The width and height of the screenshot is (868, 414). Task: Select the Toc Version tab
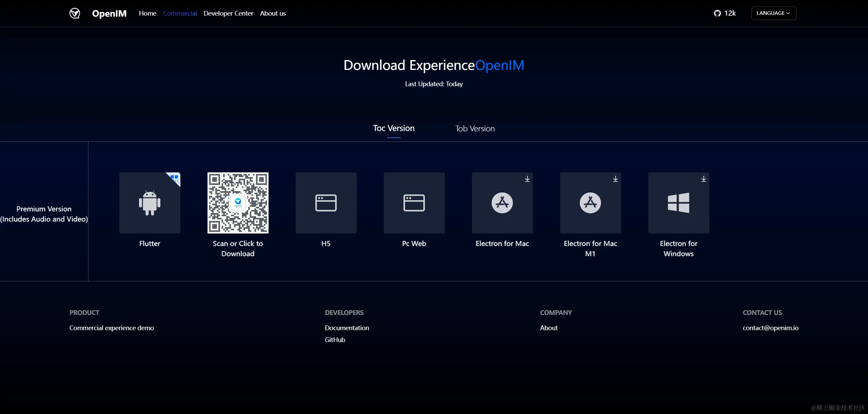394,128
